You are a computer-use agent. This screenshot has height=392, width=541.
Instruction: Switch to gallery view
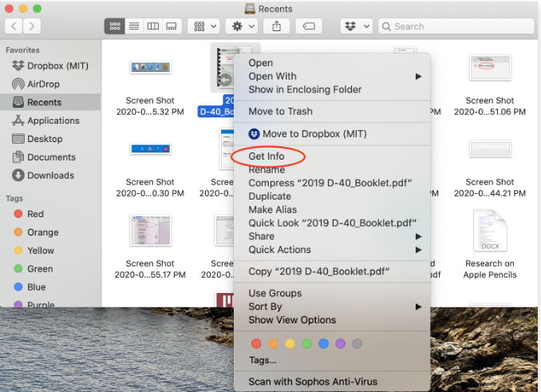(172, 26)
